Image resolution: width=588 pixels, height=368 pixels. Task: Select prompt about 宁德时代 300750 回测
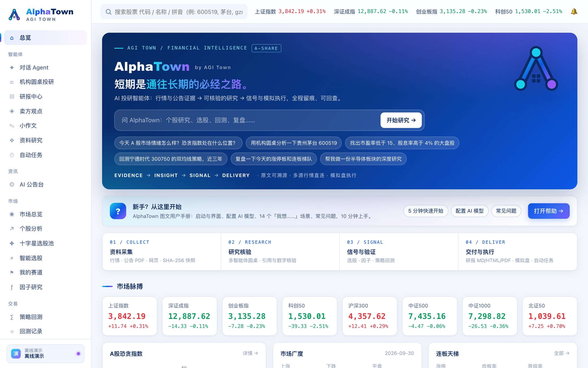coord(171,159)
